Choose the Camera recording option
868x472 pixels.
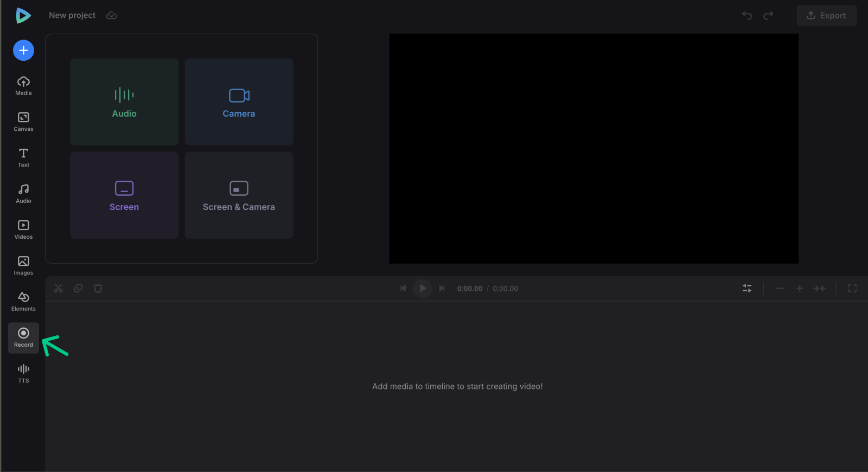(239, 102)
